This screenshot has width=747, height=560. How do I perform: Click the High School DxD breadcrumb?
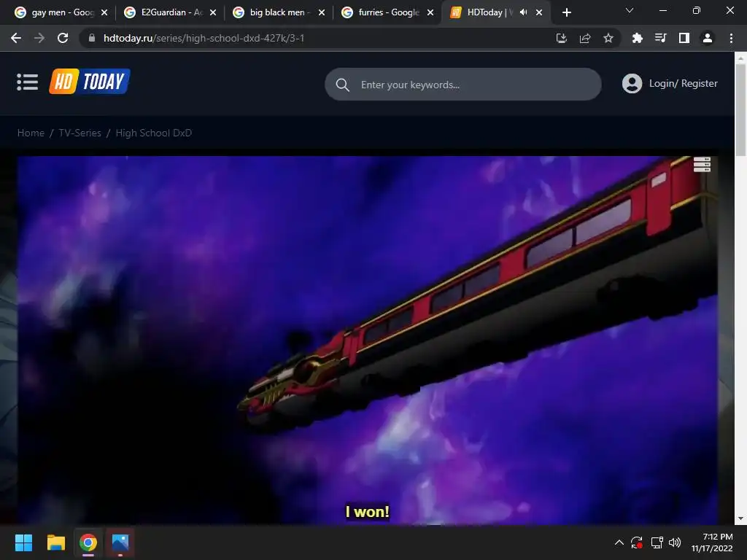pos(153,133)
